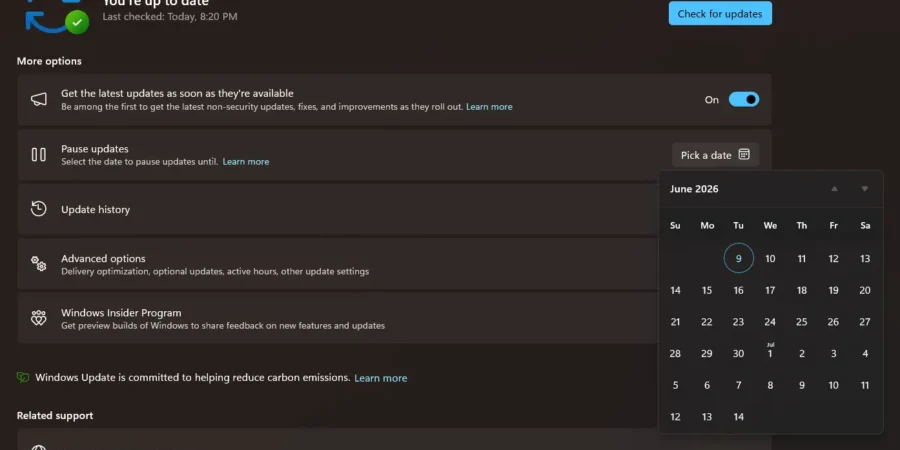Select June 21 in calendar

(x=676, y=322)
